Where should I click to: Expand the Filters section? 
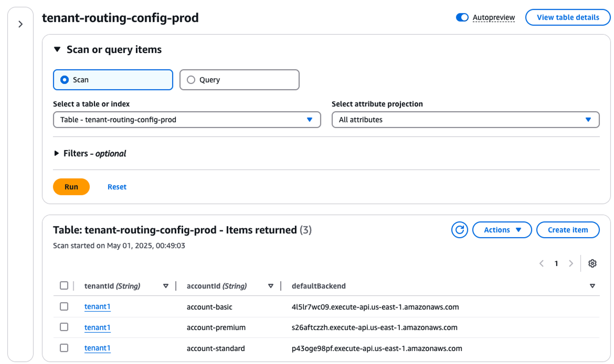click(56, 153)
